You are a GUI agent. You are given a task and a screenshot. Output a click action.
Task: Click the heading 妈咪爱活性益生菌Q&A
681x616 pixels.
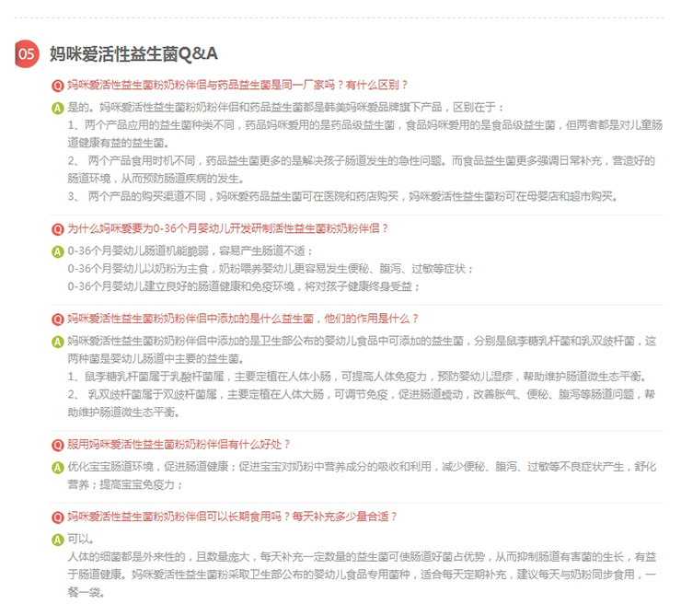(133, 53)
